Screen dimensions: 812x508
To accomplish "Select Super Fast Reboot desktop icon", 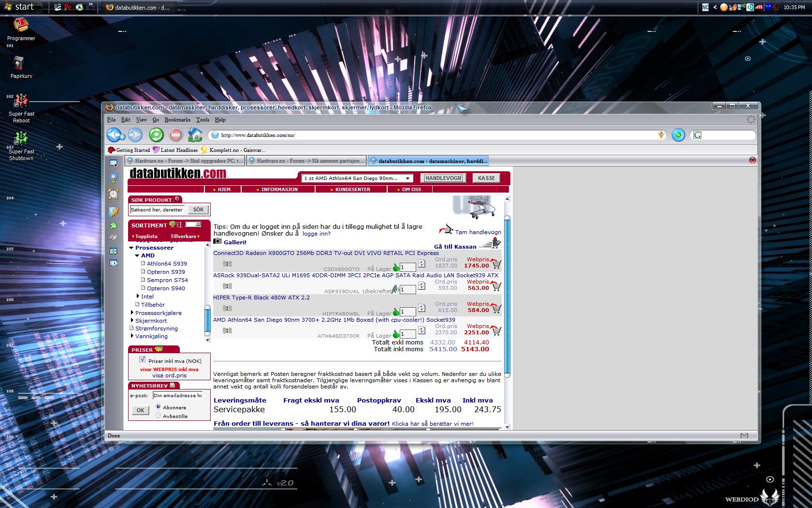I will [x=21, y=101].
